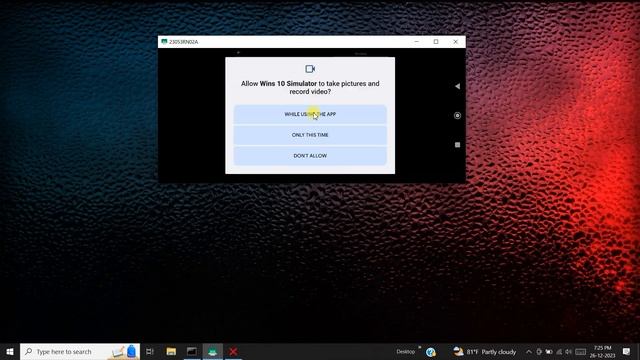Tap the circular home navigation icon
The image size is (640, 360).
[x=458, y=116]
